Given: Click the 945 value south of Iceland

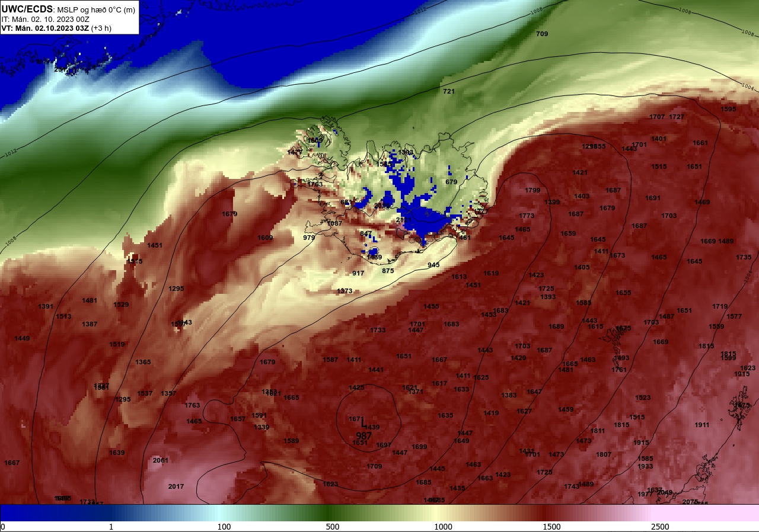Looking at the screenshot, I should pyautogui.click(x=433, y=265).
